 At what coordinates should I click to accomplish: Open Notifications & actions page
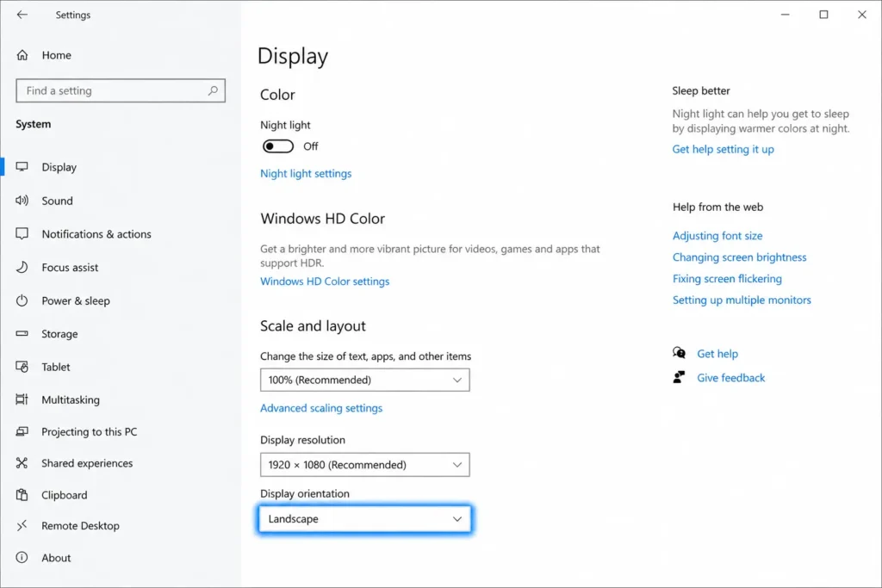pyautogui.click(x=96, y=234)
